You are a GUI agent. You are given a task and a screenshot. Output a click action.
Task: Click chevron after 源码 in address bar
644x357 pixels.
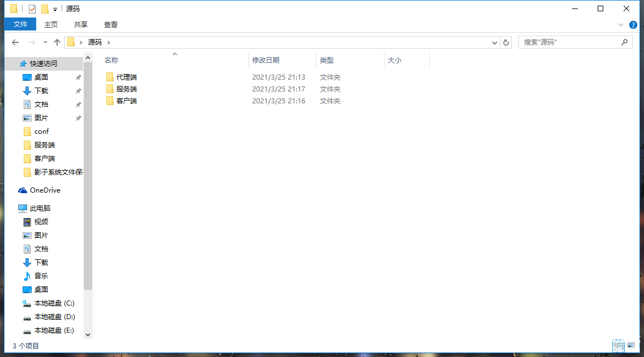click(x=109, y=42)
